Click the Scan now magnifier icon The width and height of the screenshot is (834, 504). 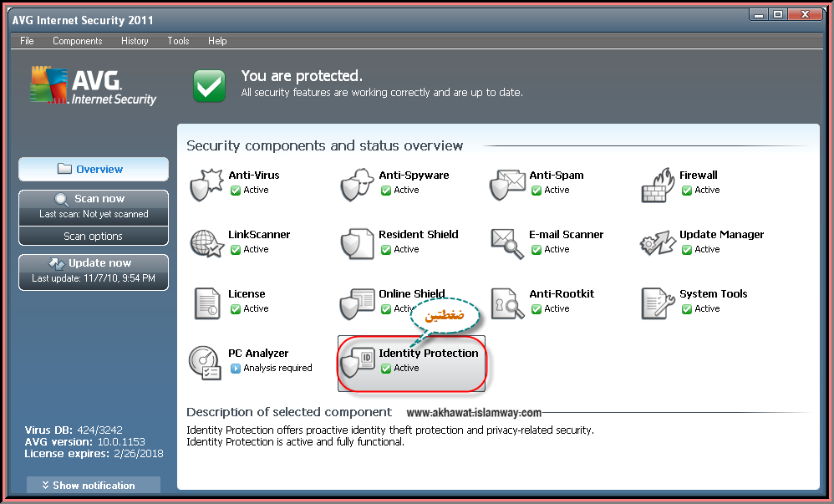coord(62,200)
